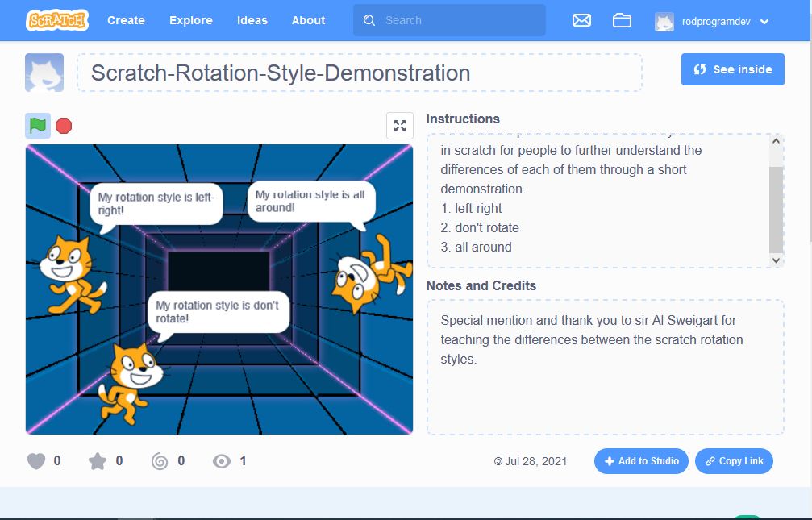This screenshot has height=520, width=812.
Task: Edit the project title field
Action: [360, 73]
